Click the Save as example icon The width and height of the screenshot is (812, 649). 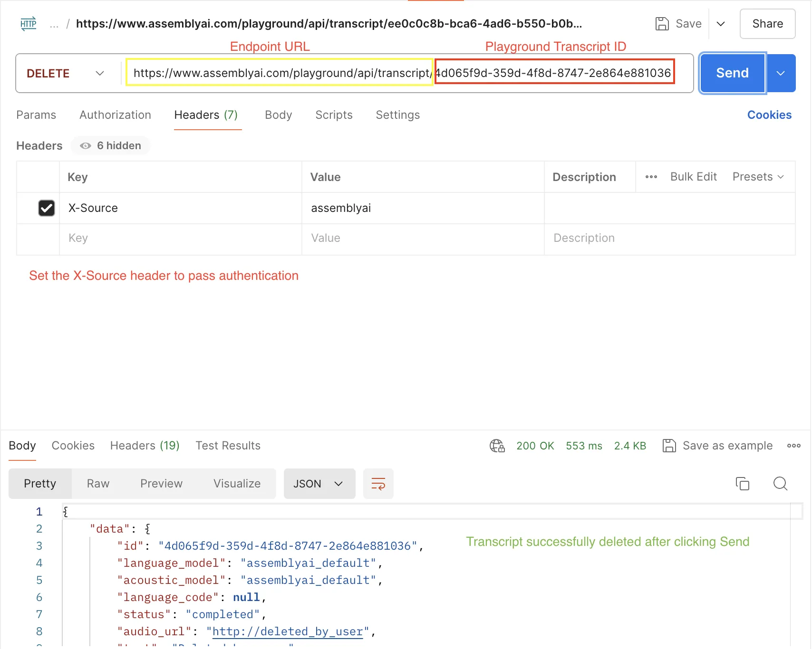pos(669,446)
